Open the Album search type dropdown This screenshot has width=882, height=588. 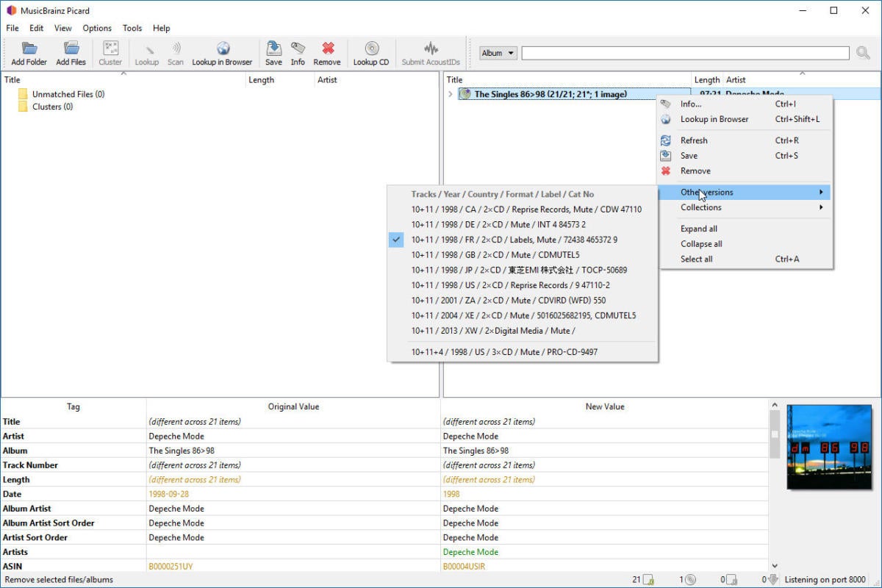point(498,53)
